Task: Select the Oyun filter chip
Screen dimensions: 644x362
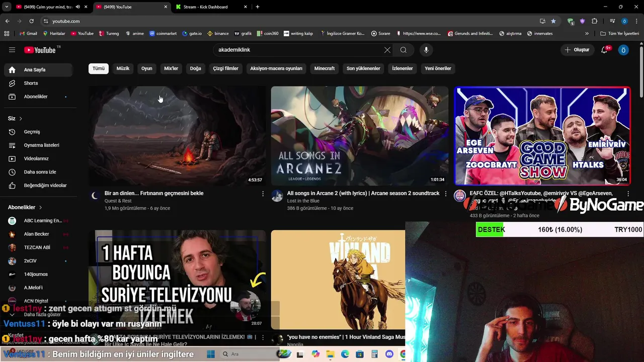Action: [147, 68]
